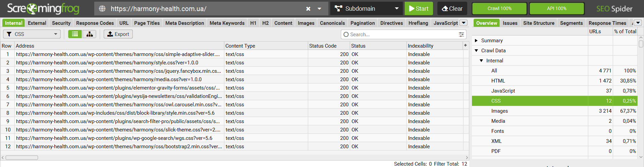Image resolution: width=644 pixels, height=167 pixels.
Task: Click the globe icon beside the URL
Action: pyautogui.click(x=102, y=9)
